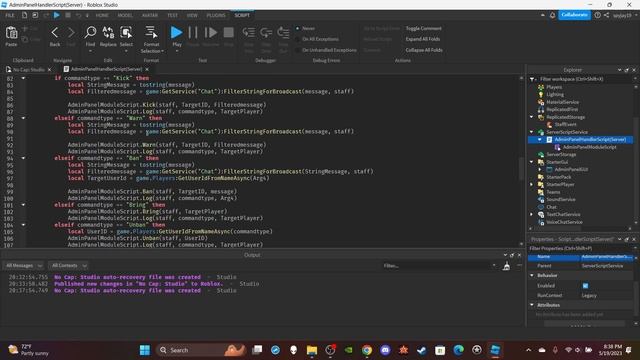Viewport: 640px width, 360px height.
Task: Open the Replace tool
Action: 108,33
